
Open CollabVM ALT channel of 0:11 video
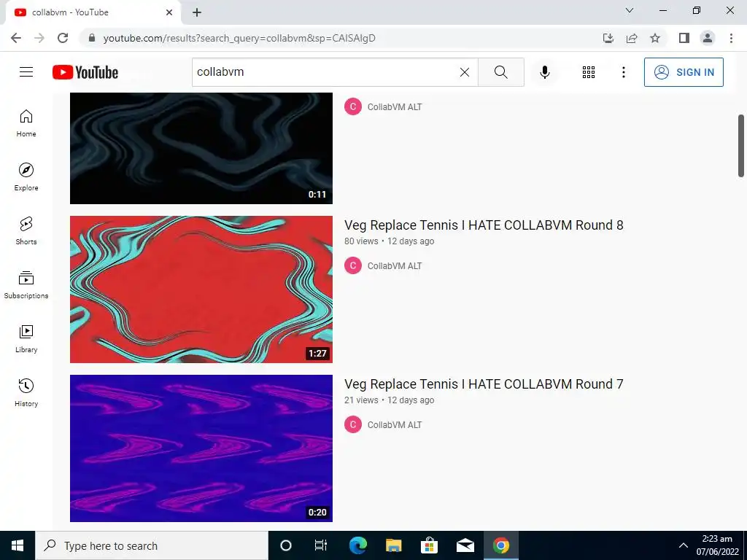pyautogui.click(x=395, y=106)
